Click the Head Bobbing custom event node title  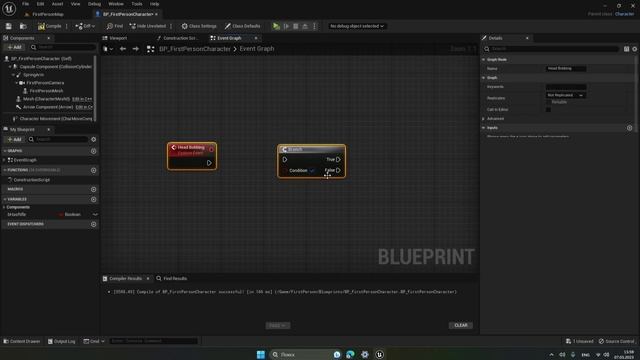click(191, 147)
